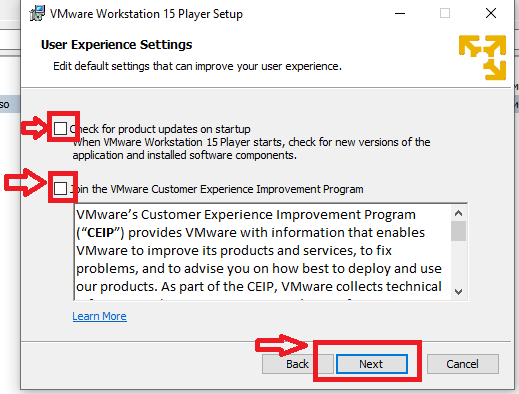Click the Next button
The width and height of the screenshot is (519, 394).
[372, 364]
